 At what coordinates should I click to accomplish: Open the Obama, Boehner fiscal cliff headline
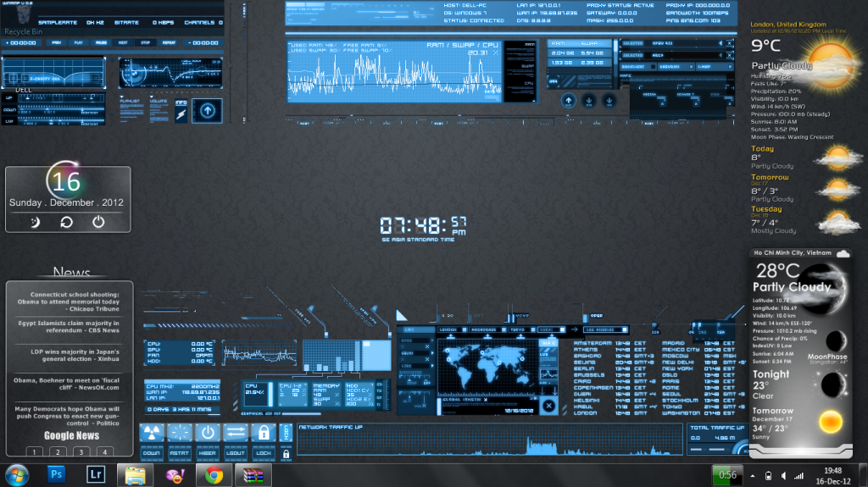[x=66, y=384]
